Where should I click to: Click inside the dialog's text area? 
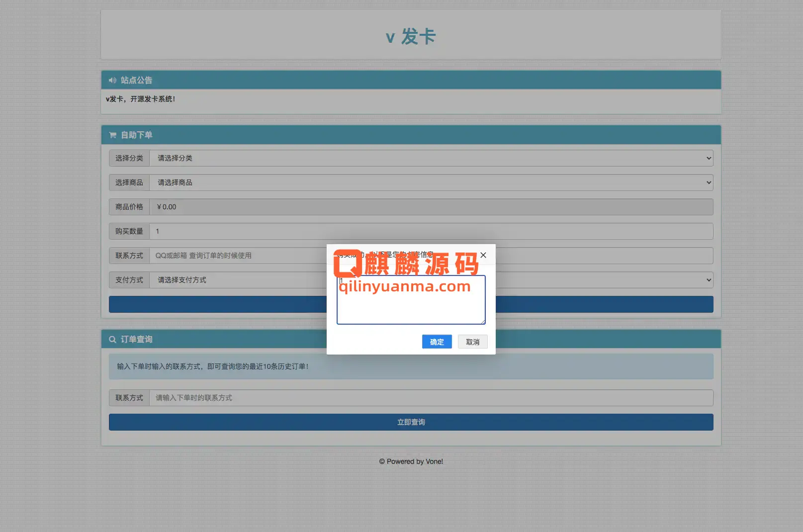411,308
